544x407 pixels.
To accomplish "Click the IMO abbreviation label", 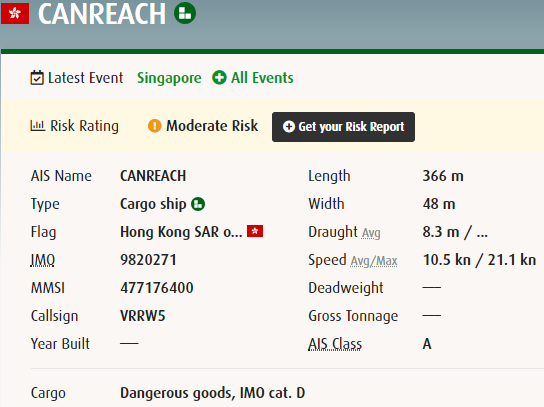I will click(43, 260).
